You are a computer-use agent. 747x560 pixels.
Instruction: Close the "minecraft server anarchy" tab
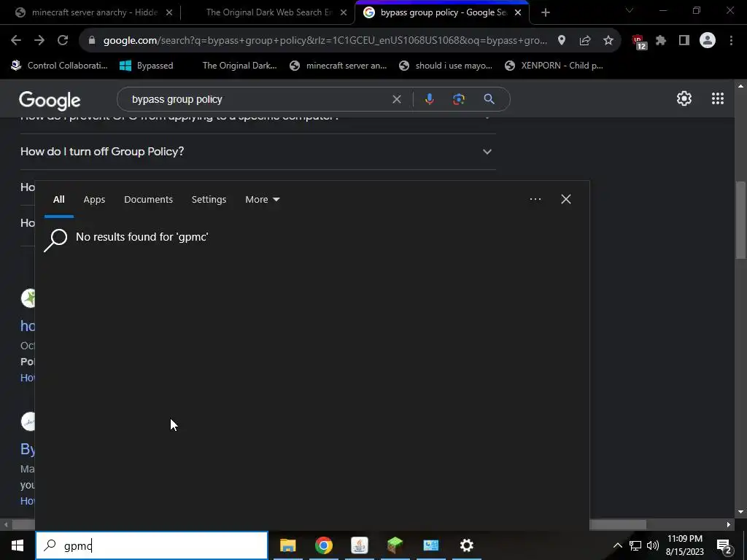pos(169,12)
